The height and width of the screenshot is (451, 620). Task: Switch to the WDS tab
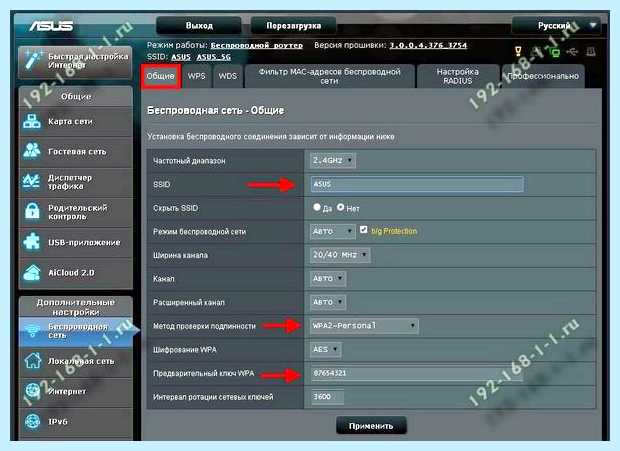tap(228, 76)
